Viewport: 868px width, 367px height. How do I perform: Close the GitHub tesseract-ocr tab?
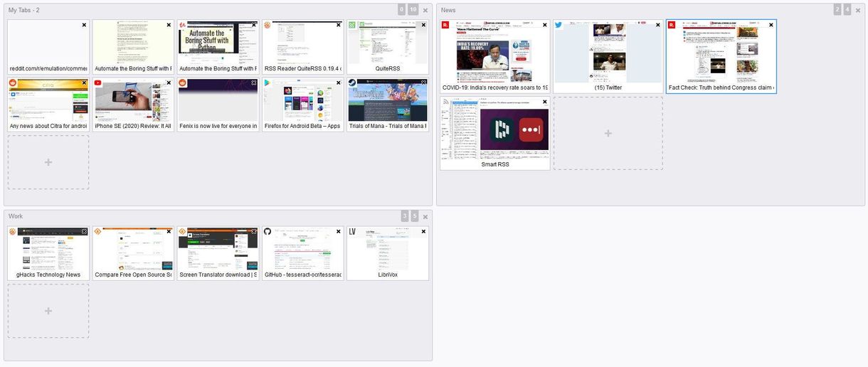[x=339, y=232]
